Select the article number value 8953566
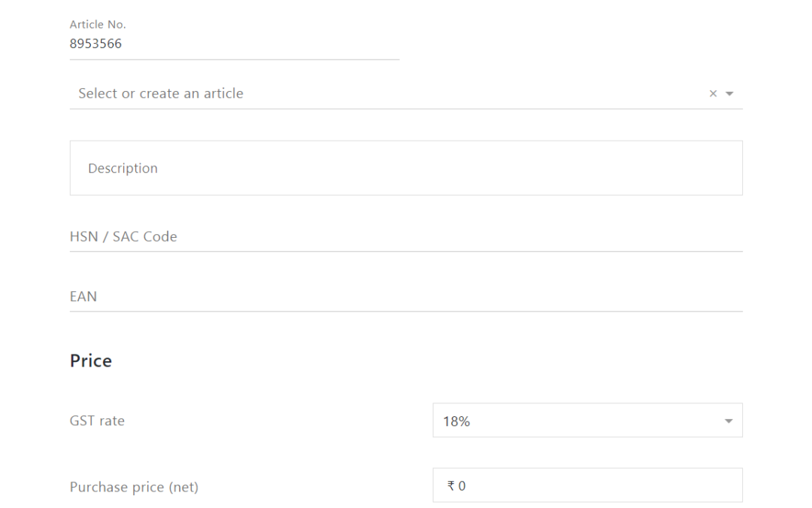The height and width of the screenshot is (508, 812). pyautogui.click(x=95, y=44)
